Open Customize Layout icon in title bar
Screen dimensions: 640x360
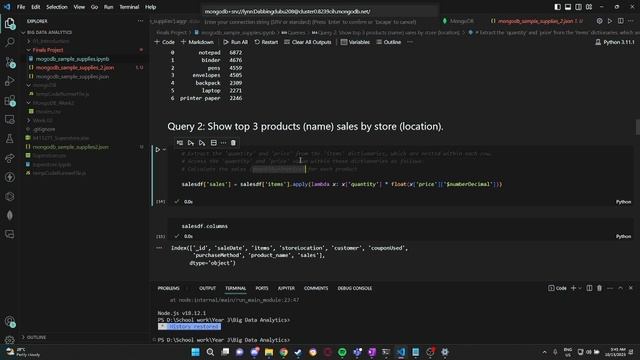tap(589, 7)
